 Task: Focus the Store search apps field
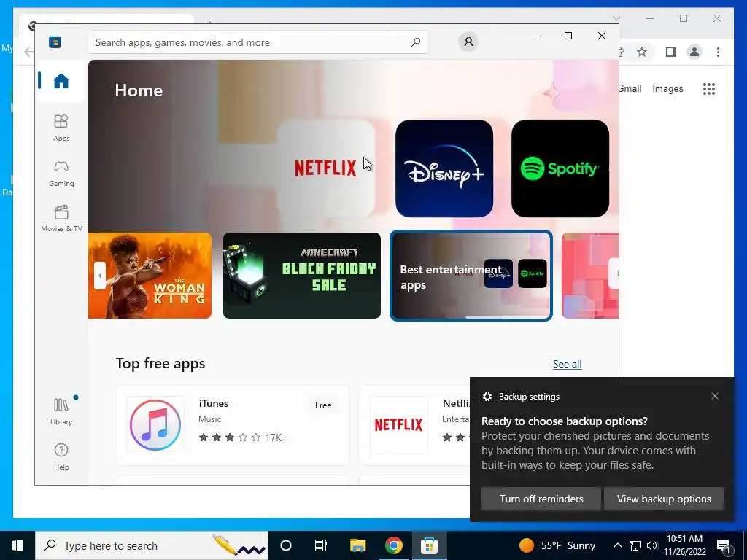pos(258,42)
